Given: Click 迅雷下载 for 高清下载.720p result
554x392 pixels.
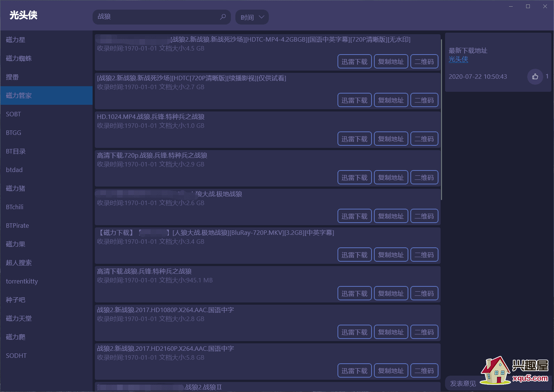Looking at the screenshot, I should [x=354, y=178].
